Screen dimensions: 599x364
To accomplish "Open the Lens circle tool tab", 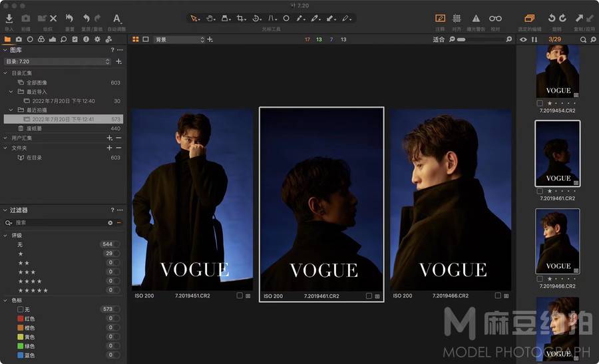I will (x=30, y=39).
